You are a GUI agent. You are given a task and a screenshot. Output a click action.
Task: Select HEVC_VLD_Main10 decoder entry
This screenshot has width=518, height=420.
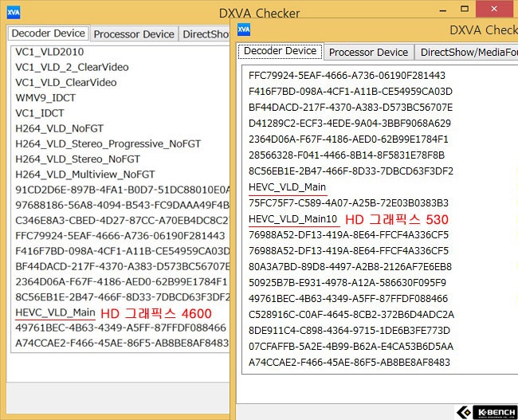(293, 218)
